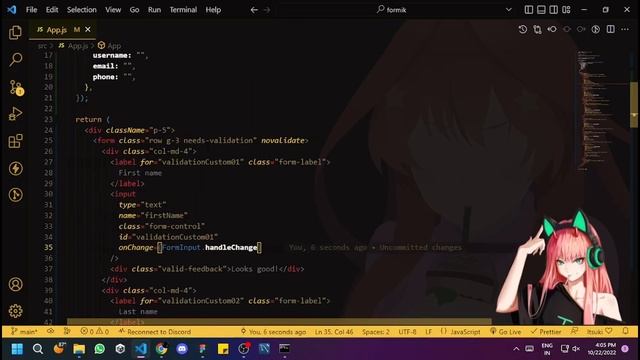Go to previous revision icon
Screen dimensions: 640x360
(x=552, y=29)
